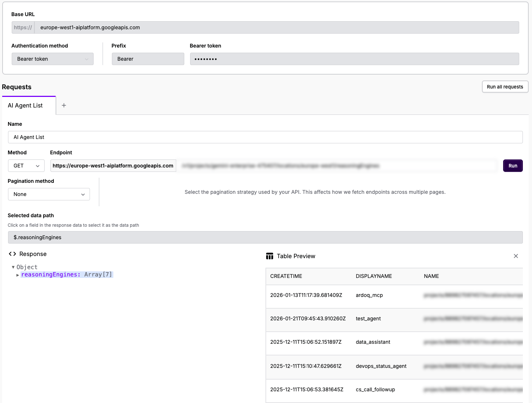Click the Prefix field containing Bearer

pyautogui.click(x=148, y=59)
